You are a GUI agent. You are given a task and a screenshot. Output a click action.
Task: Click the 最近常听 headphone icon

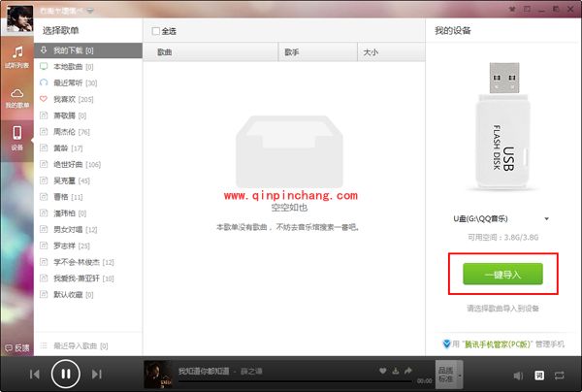pos(44,82)
